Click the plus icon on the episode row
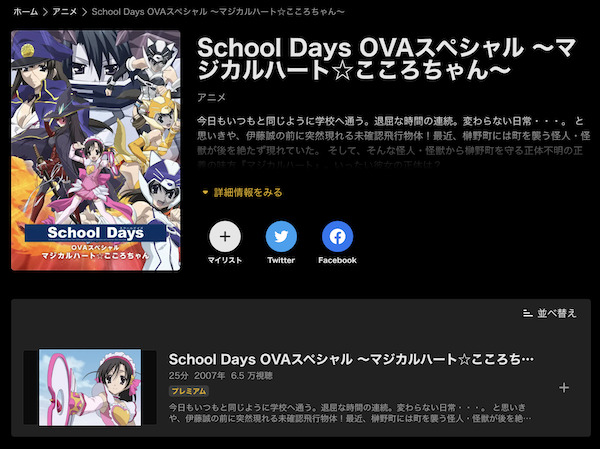The image size is (600, 449). click(564, 388)
